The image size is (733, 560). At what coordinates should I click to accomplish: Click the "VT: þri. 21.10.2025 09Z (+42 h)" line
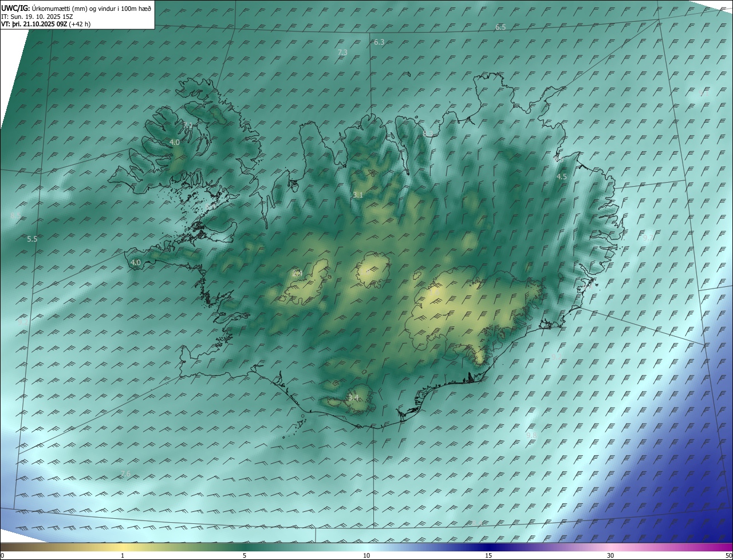coord(46,24)
